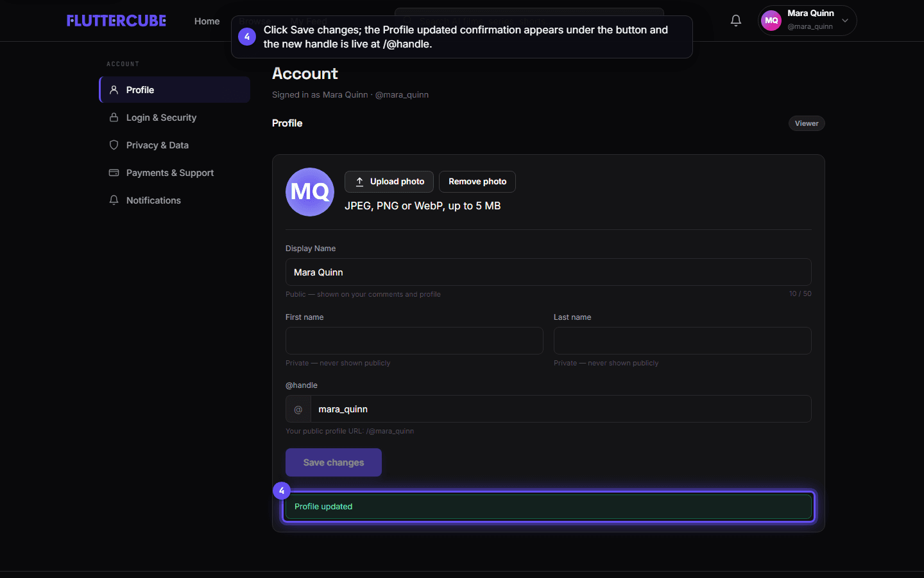Click the Account page heading

point(305,73)
